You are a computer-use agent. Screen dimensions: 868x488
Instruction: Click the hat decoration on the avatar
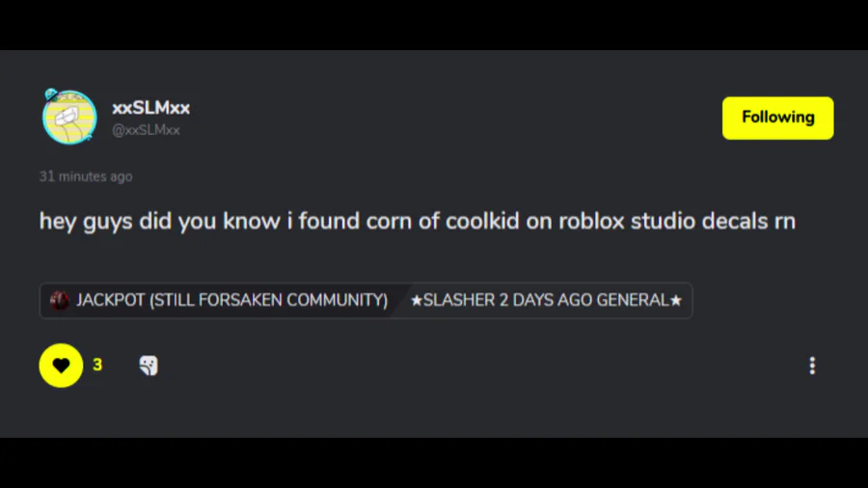[51, 95]
